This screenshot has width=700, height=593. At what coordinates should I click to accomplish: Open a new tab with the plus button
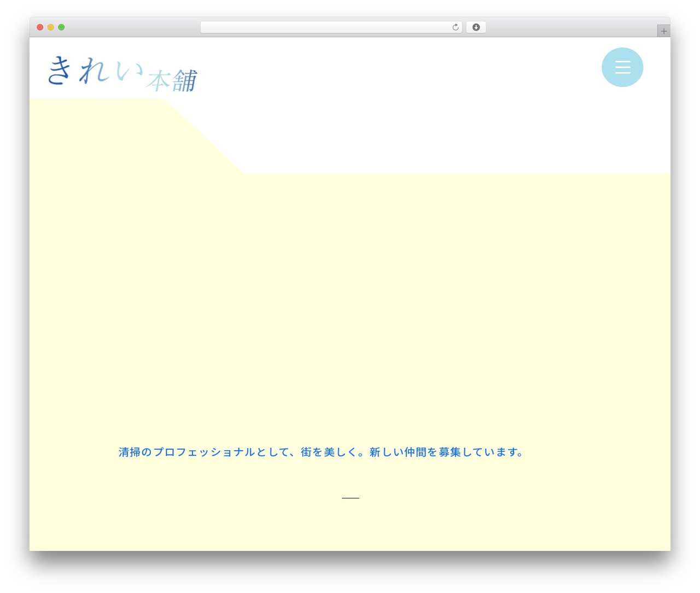point(663,31)
